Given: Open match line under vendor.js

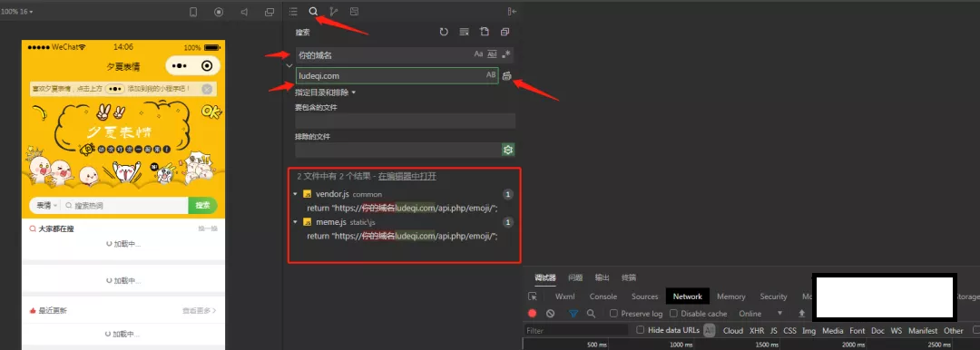Looking at the screenshot, I should tap(402, 209).
